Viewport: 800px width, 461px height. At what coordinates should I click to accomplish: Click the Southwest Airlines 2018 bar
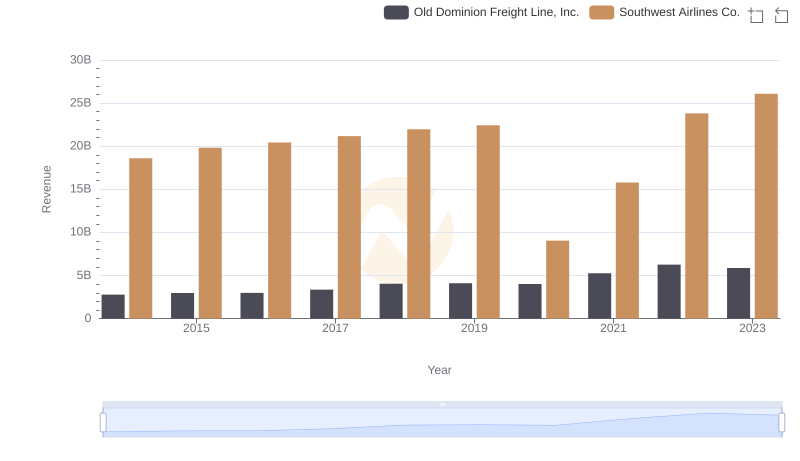tap(419, 224)
